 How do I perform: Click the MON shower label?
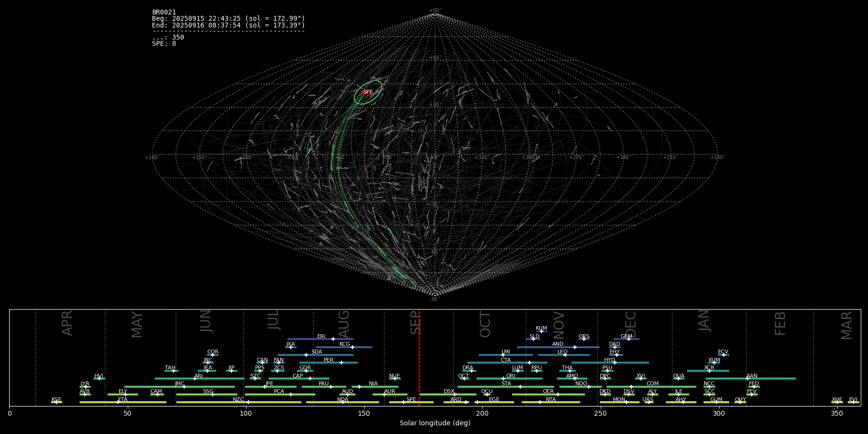point(619,399)
